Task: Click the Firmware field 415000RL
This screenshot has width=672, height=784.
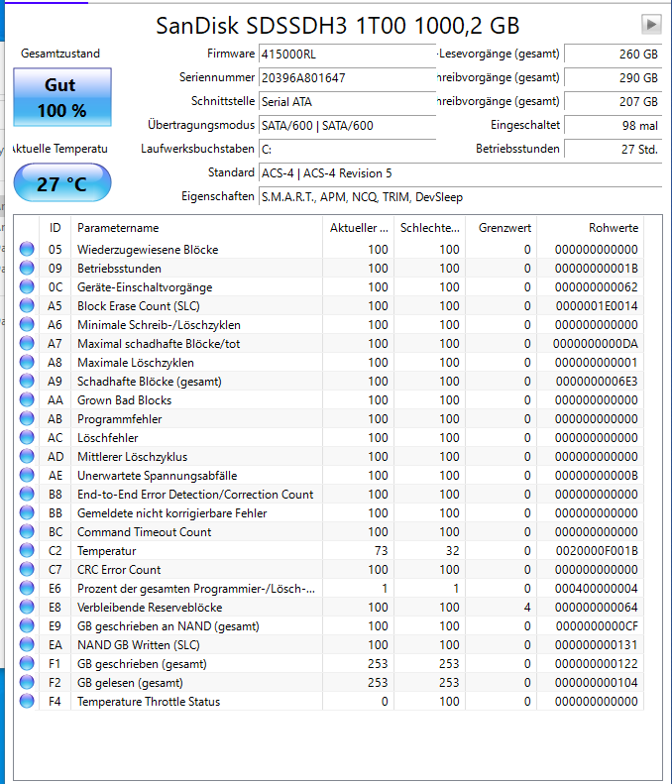Action: (348, 54)
